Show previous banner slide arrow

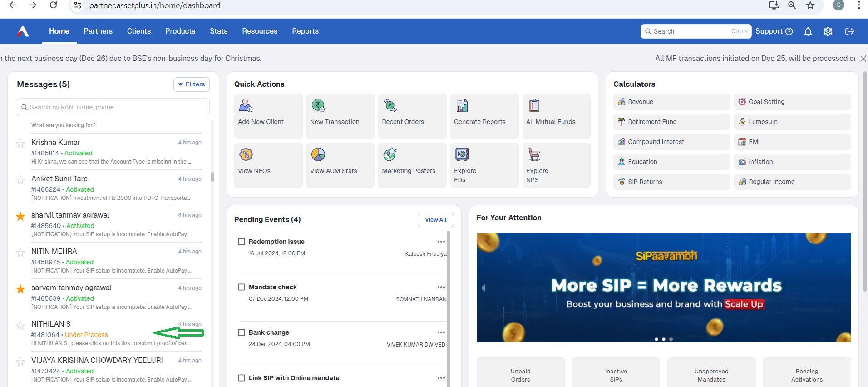[483, 288]
